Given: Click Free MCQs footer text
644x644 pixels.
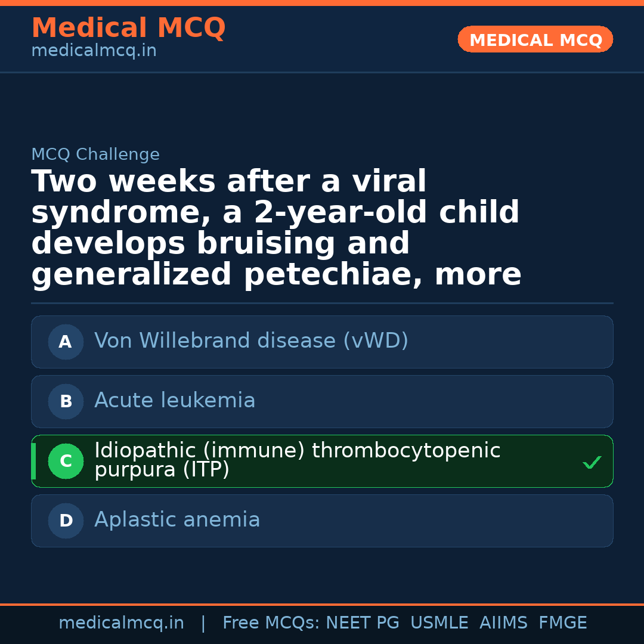Looking at the screenshot, I should (271, 623).
